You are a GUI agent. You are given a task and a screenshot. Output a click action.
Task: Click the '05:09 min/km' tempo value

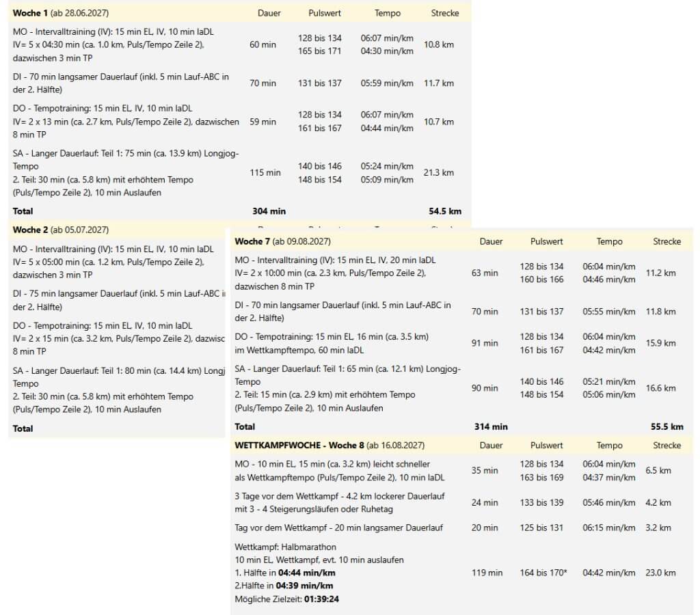[x=387, y=180]
